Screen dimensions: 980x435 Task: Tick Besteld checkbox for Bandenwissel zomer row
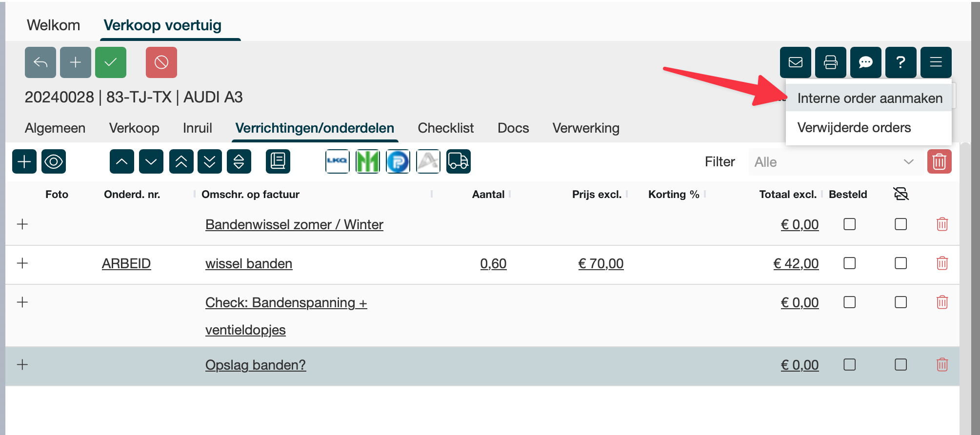coord(850,224)
